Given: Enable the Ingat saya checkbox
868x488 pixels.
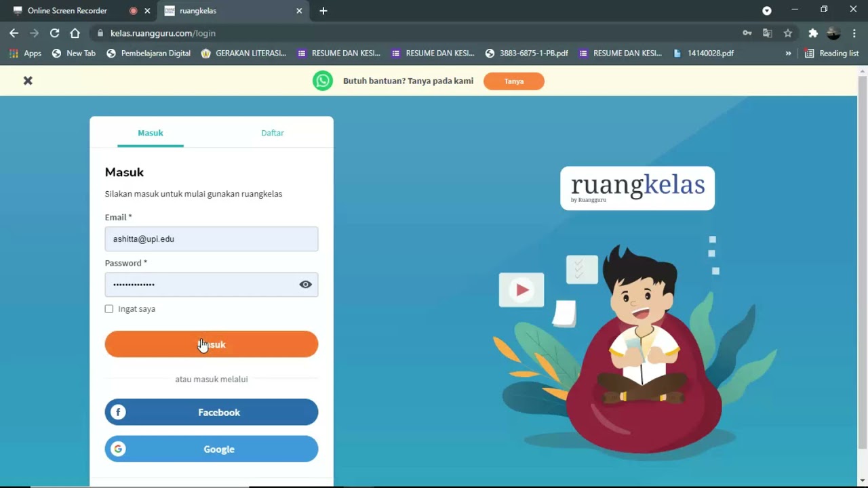Looking at the screenshot, I should [109, 309].
